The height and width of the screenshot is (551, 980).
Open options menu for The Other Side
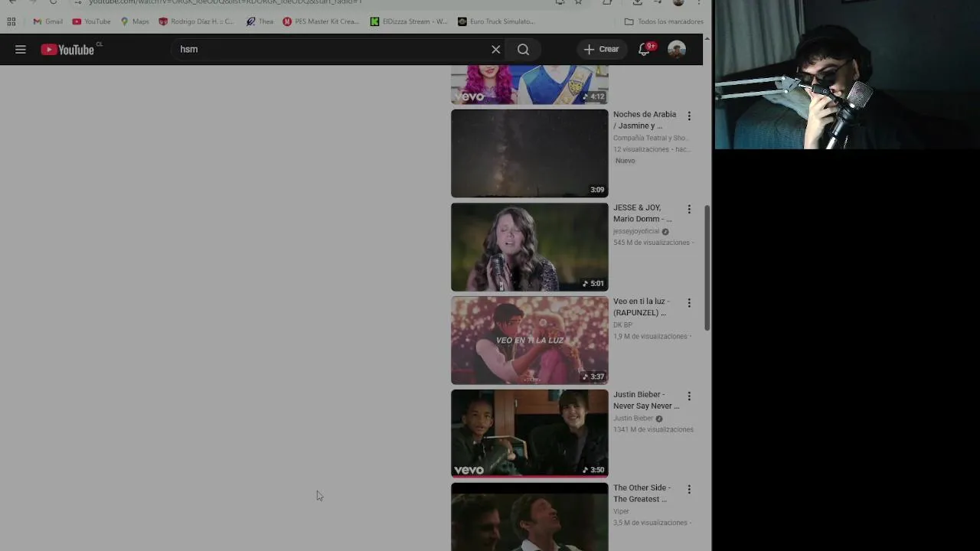689,490
